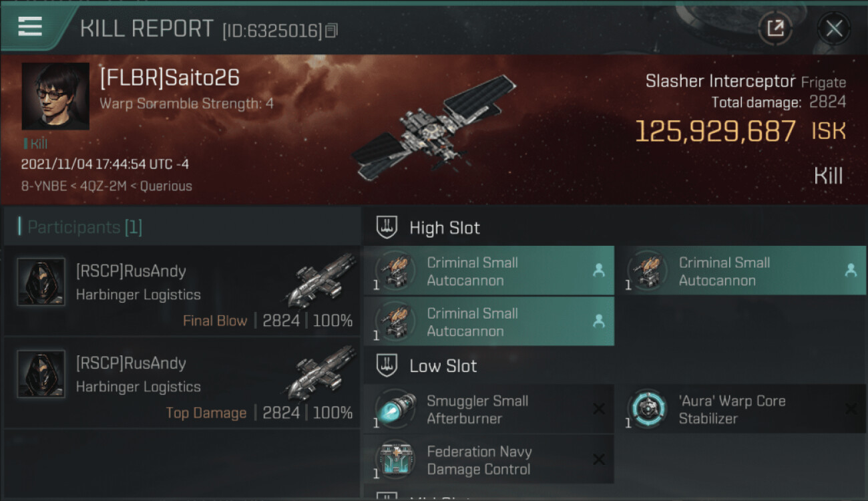
Task: Open the Final Blow RusAndy participant entry
Action: 182,291
